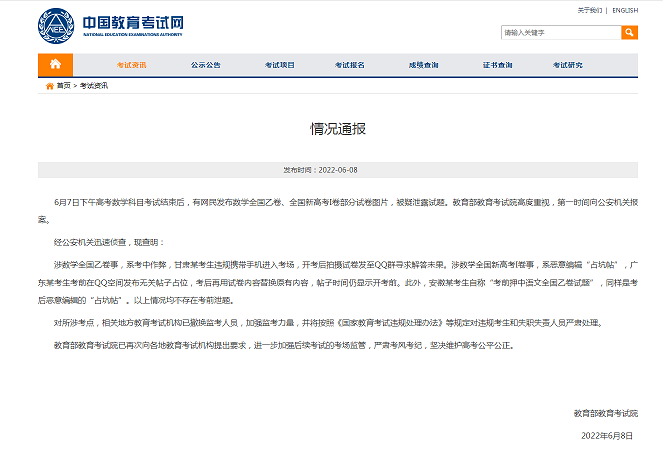
Task: Open the 考试研究 menu item
Action: pos(568,65)
